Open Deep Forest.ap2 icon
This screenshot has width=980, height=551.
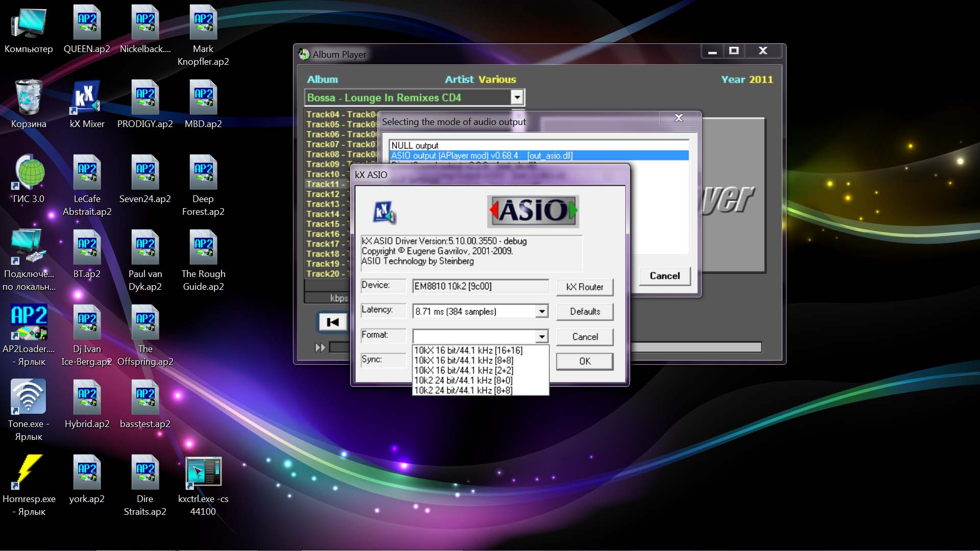point(203,172)
